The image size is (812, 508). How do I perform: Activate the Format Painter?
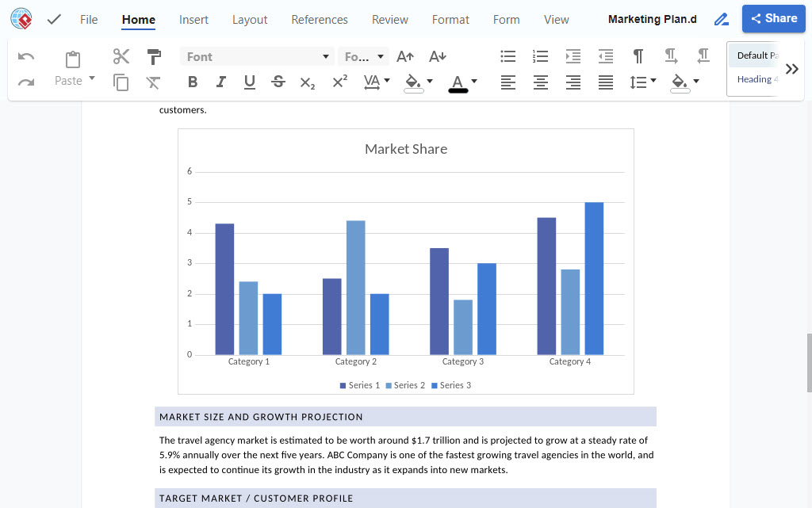(153, 56)
